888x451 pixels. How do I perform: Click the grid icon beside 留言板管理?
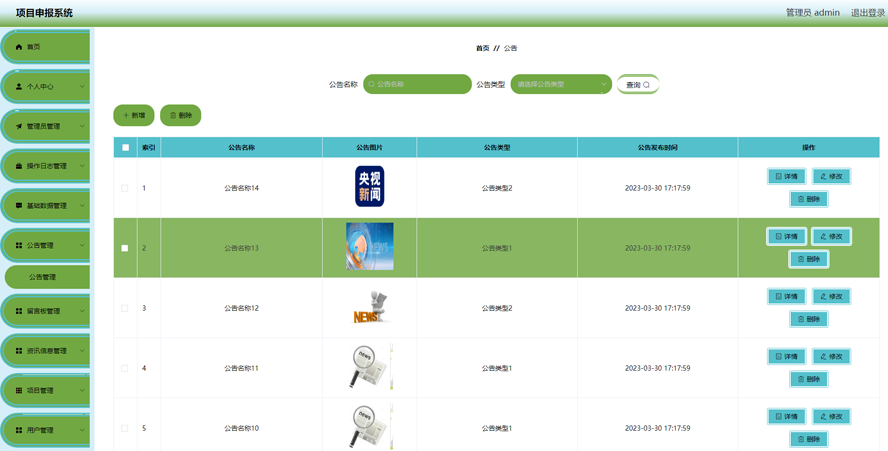tap(19, 311)
